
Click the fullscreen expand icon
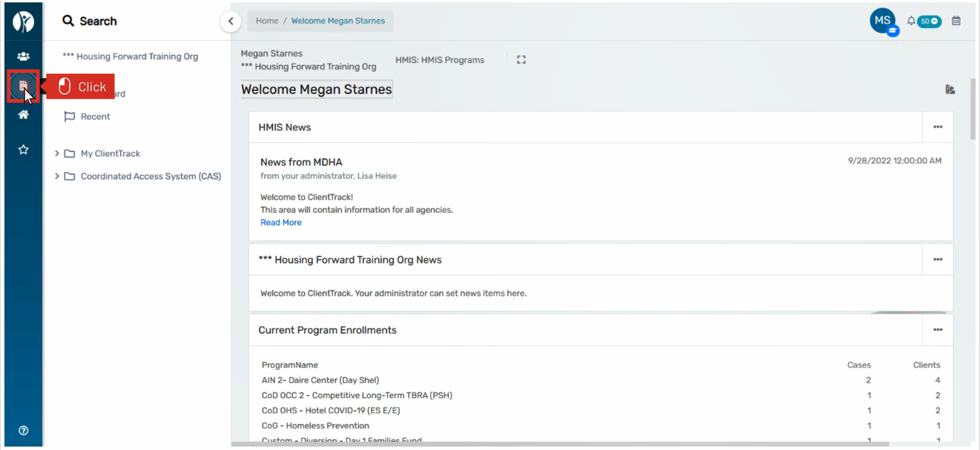[x=521, y=60]
